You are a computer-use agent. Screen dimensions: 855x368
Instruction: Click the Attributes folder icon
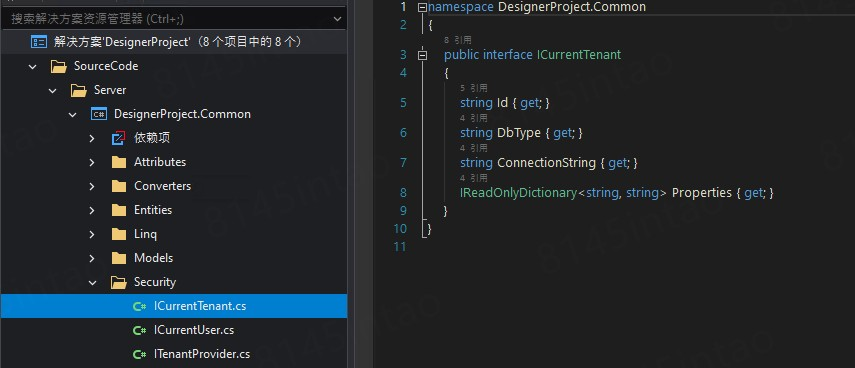(119, 162)
